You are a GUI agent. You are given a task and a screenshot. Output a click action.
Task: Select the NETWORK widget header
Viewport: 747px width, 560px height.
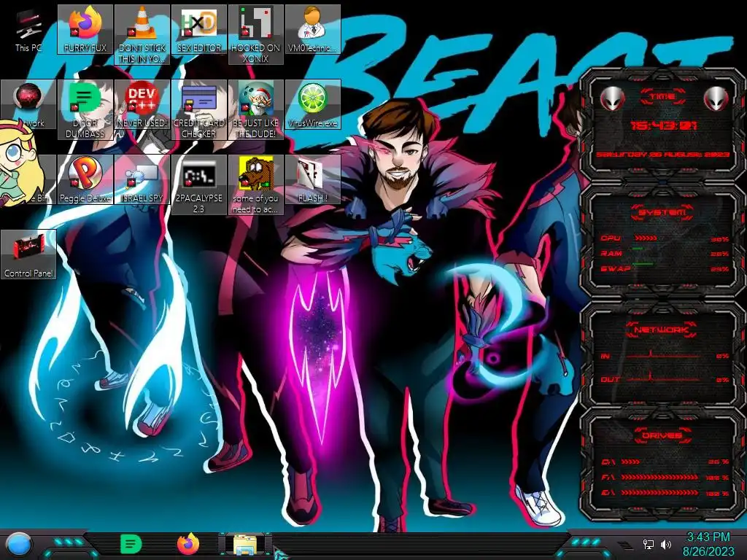tap(662, 330)
